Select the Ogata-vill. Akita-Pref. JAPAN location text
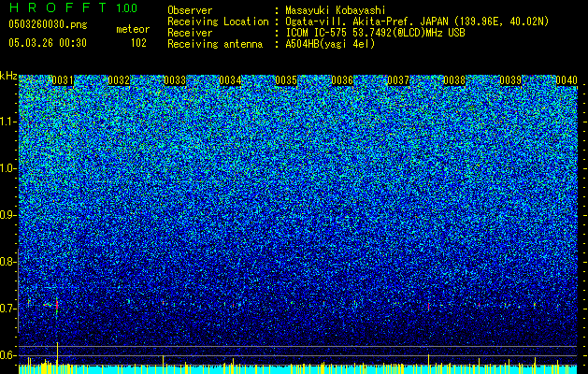The height and width of the screenshot is (374, 588). [417, 22]
